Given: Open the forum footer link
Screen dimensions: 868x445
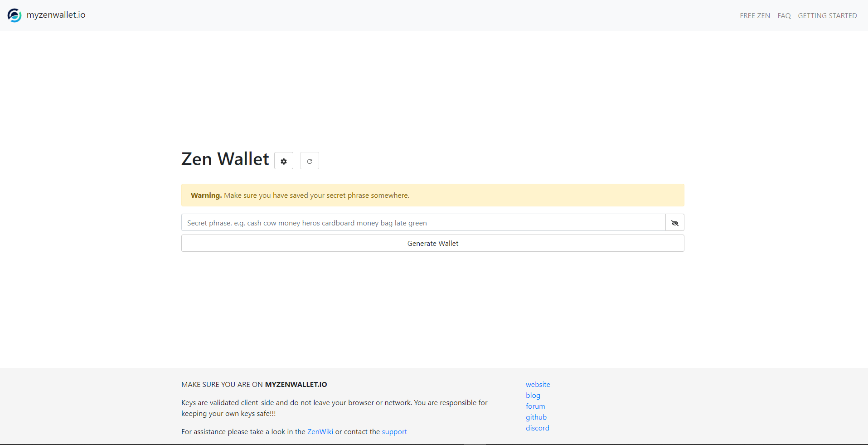Looking at the screenshot, I should [535, 406].
